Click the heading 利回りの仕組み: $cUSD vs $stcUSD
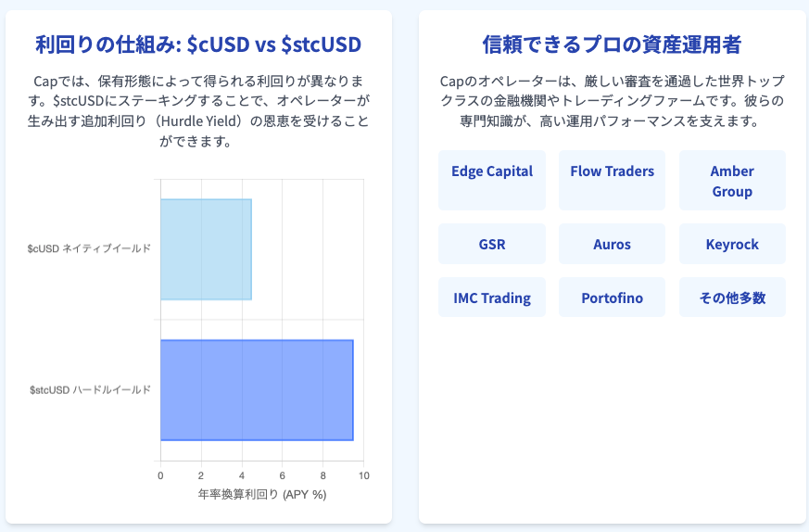Image resolution: width=809 pixels, height=532 pixels. pos(198,44)
